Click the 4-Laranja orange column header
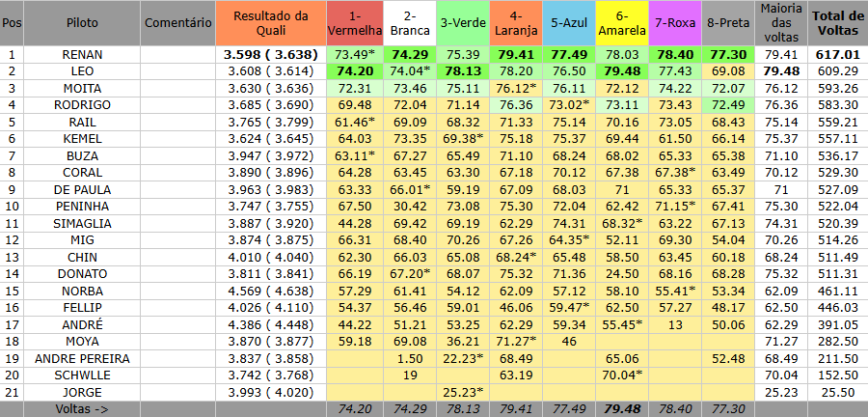Image resolution: width=868 pixels, height=417 pixels. tap(515, 23)
